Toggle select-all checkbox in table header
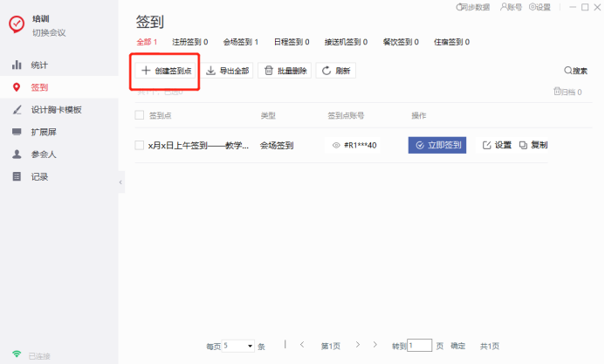This screenshot has width=605, height=364. (140, 115)
